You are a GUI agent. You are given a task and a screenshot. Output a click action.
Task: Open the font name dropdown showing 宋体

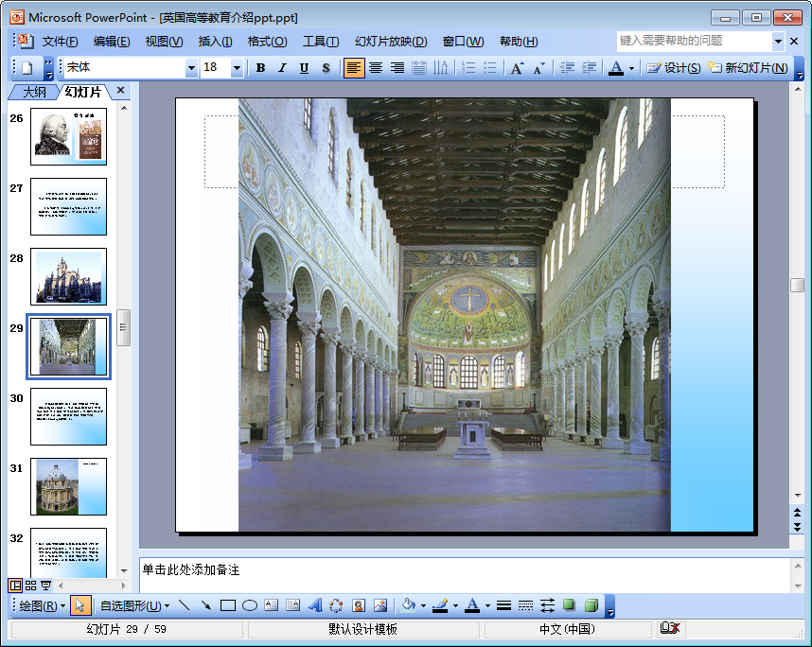click(191, 68)
